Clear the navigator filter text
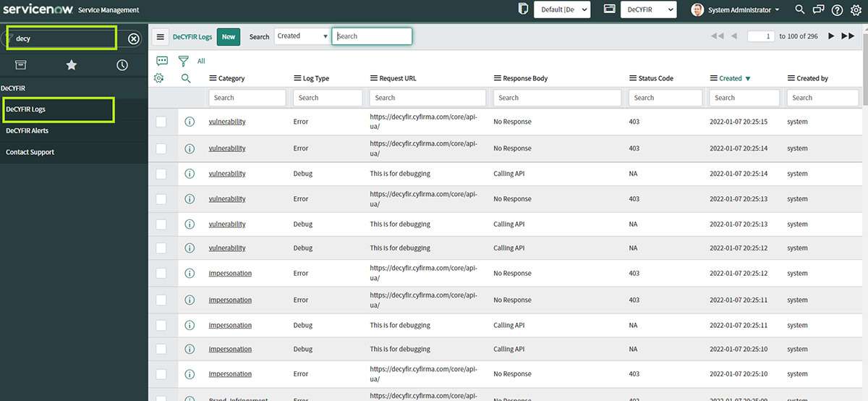868x401 pixels. point(134,39)
